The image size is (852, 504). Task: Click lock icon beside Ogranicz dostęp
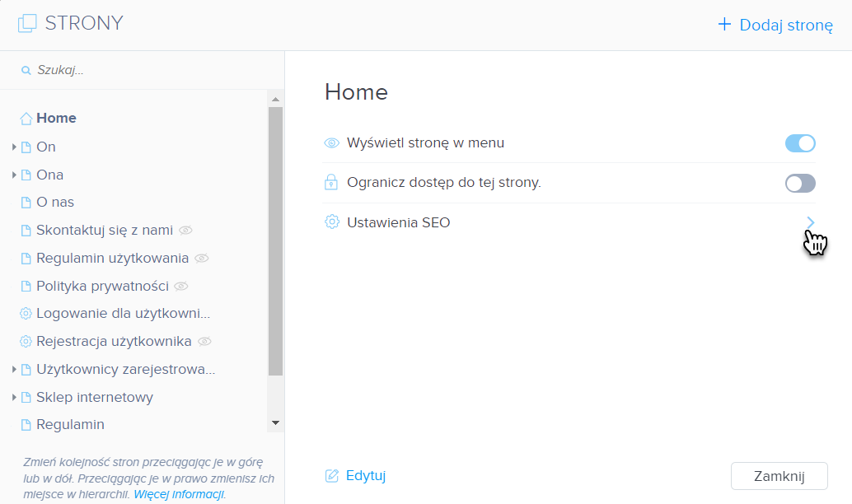[x=331, y=183]
